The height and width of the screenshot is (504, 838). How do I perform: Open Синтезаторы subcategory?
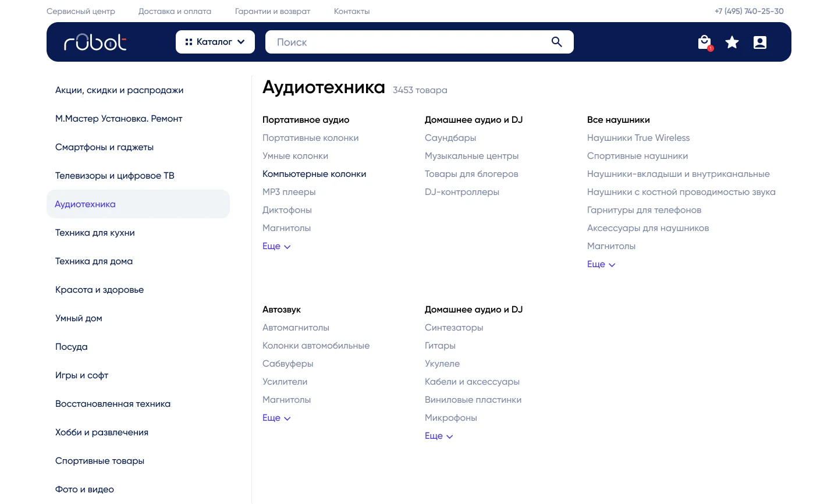454,328
